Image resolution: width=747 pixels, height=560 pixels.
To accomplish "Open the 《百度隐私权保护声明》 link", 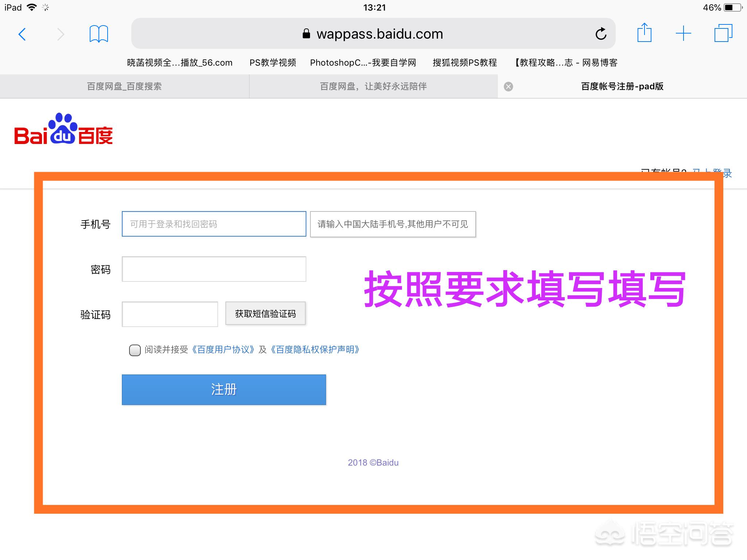I will pos(315,350).
